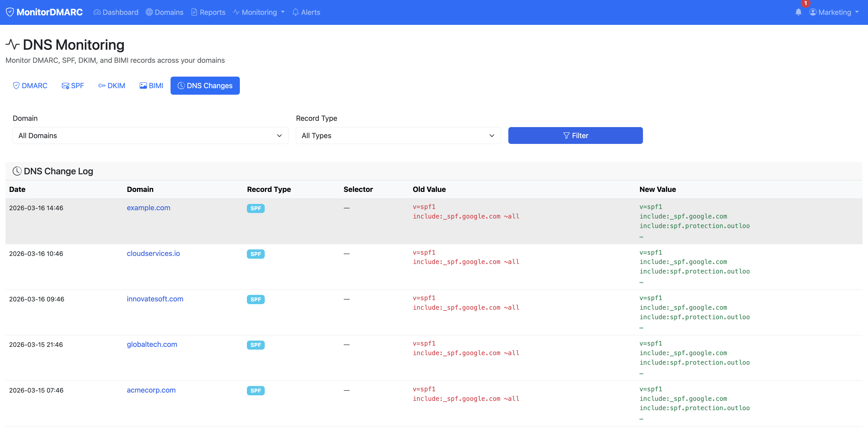Click the red notification count badge
This screenshot has width=868, height=433.
pos(806,3)
